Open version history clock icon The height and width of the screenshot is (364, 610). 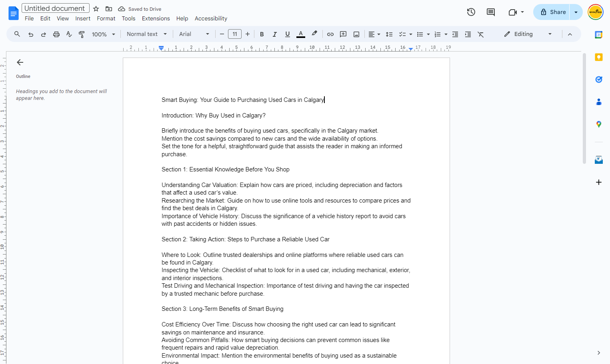coord(471,12)
